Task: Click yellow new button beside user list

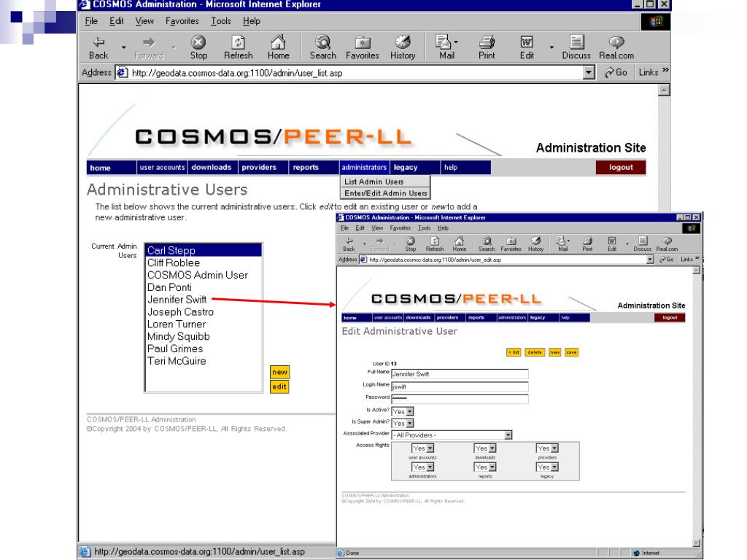Action: pyautogui.click(x=279, y=372)
